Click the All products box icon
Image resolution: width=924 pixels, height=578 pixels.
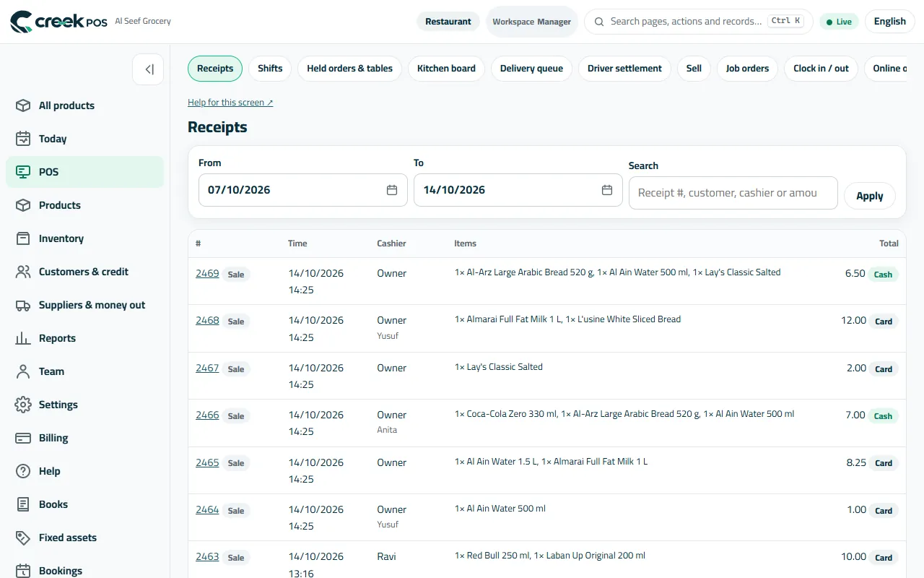tap(23, 105)
